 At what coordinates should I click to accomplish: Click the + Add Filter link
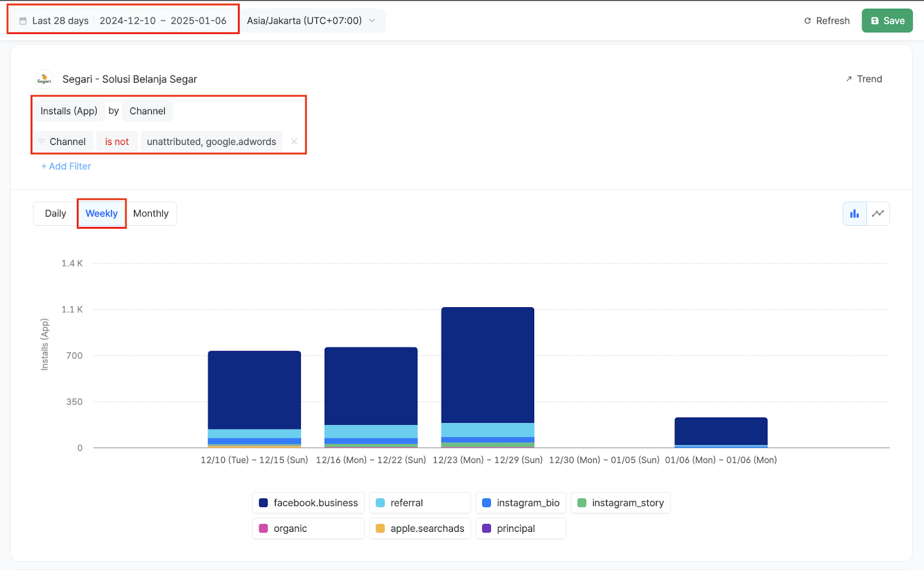click(66, 166)
